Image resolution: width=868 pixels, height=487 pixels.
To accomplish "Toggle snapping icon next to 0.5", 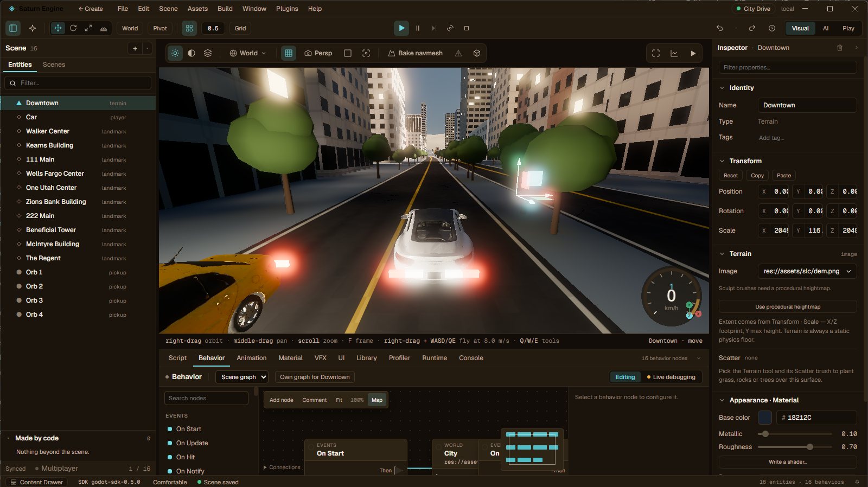I will click(189, 28).
